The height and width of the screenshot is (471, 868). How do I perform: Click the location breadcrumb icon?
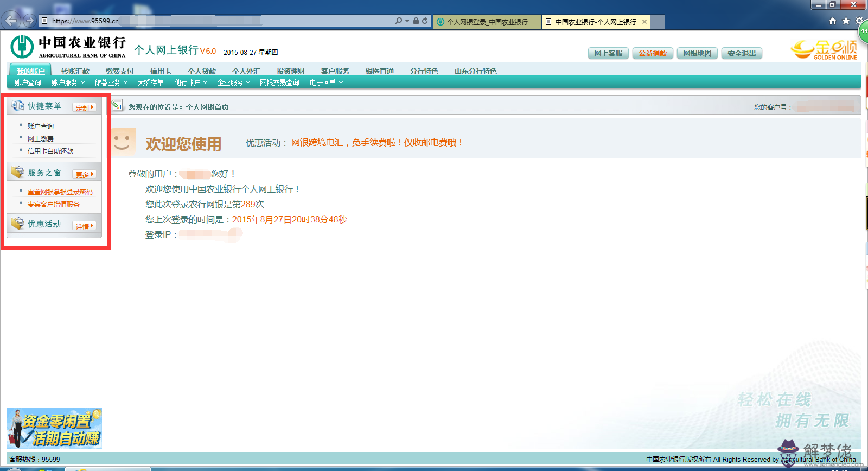(x=117, y=105)
